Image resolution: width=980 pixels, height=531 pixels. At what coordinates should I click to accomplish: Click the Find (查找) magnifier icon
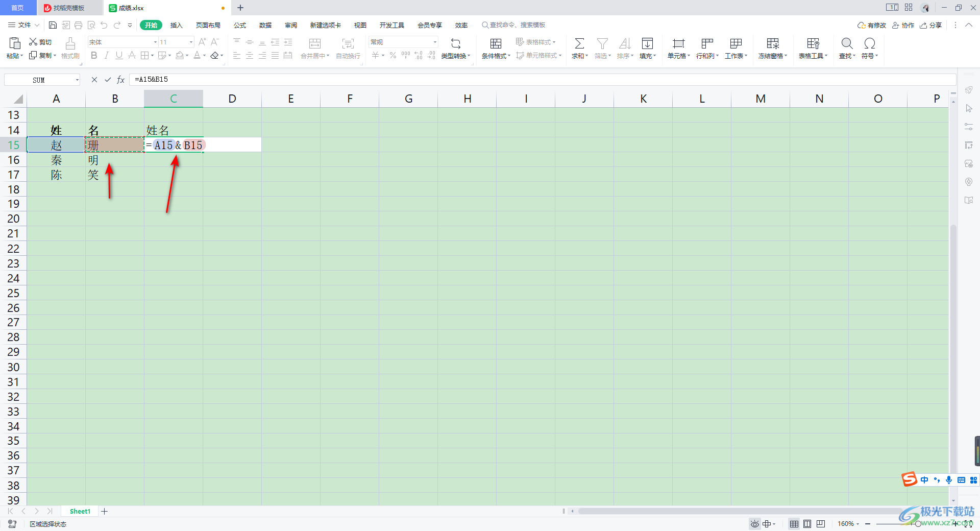(x=847, y=43)
